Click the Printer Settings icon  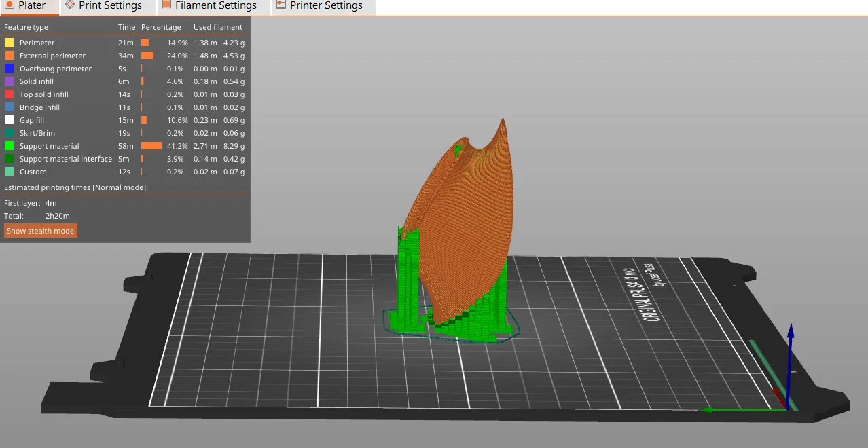(281, 5)
